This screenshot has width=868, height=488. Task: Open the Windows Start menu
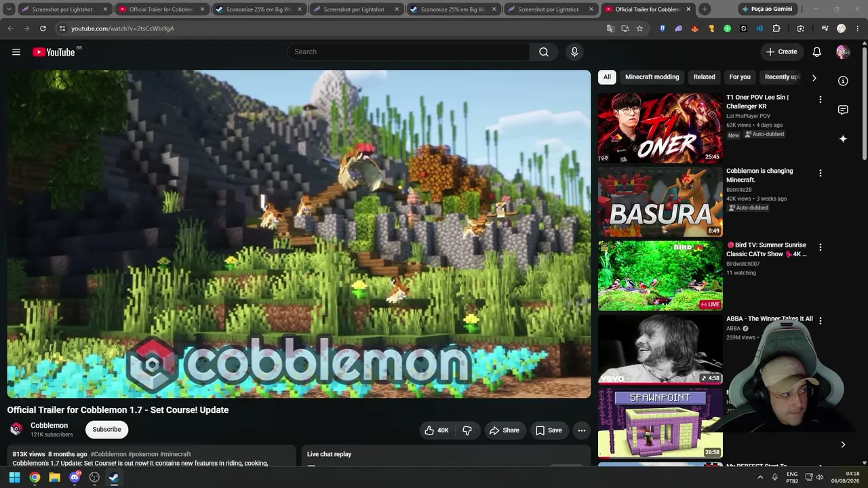(x=14, y=477)
